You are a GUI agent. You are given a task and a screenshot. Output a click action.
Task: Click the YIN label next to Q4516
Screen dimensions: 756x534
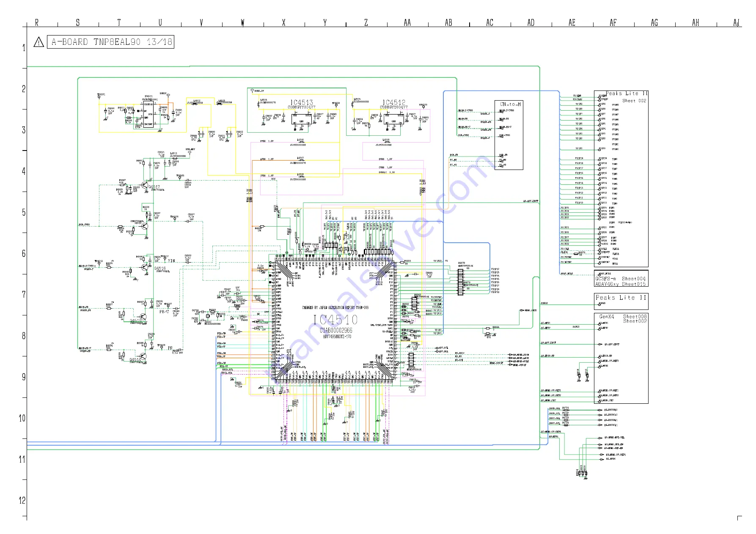(x=171, y=261)
